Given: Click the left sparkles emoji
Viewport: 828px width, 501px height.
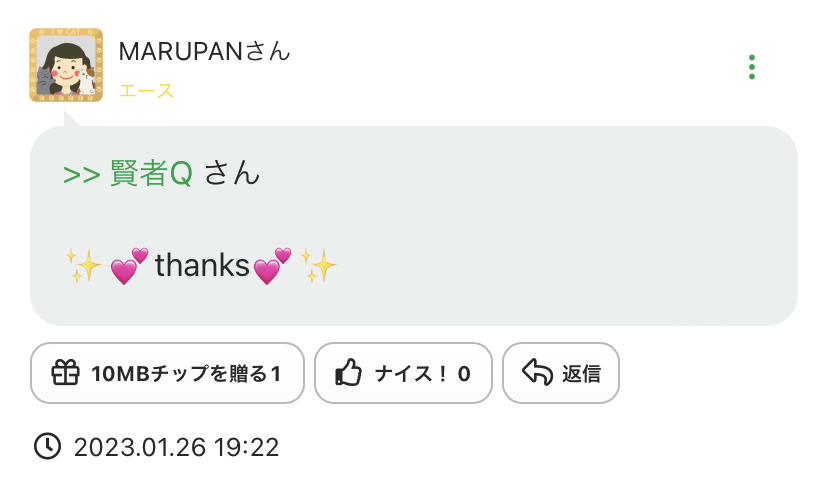Looking at the screenshot, I should 84,266.
